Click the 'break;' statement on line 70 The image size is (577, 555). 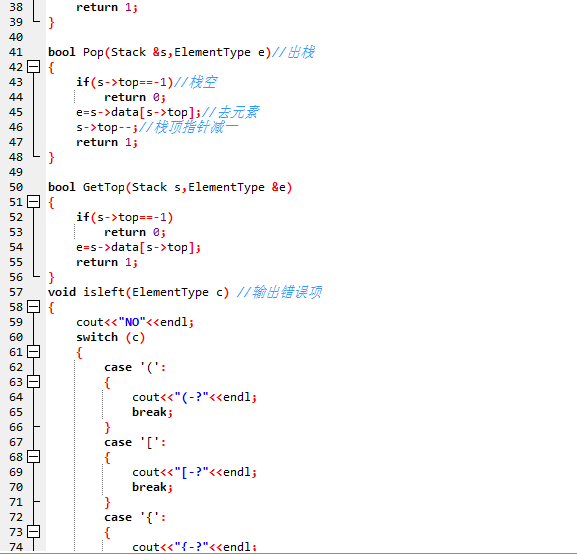pos(152,487)
